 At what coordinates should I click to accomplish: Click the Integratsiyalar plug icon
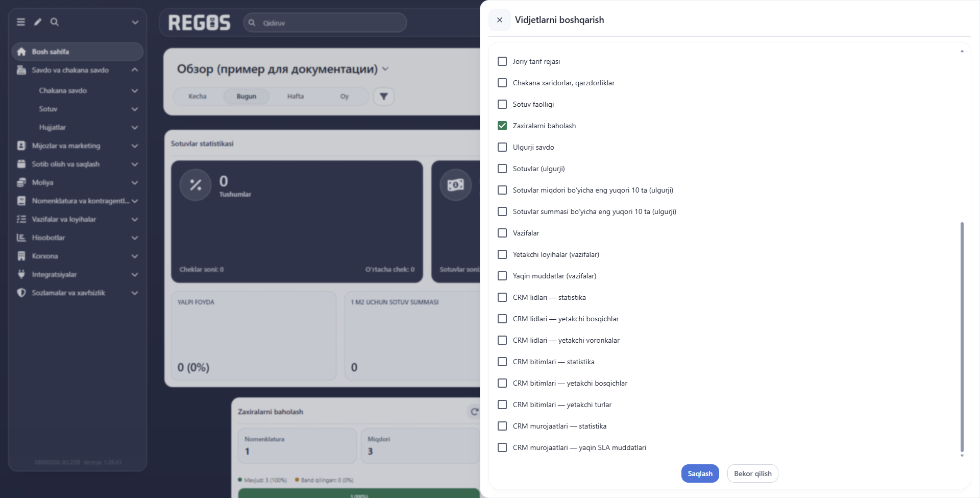coord(21,274)
